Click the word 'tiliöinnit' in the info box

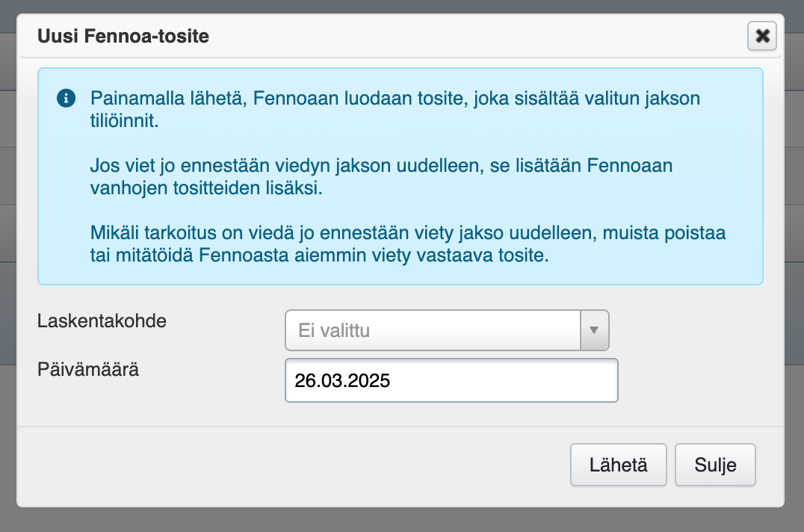point(125,120)
